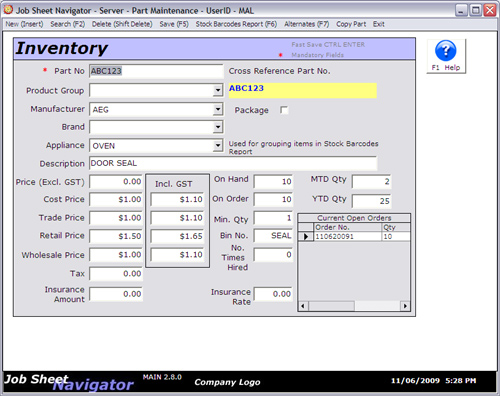Click the Job Sheet Navigator title bar icon

8,10
